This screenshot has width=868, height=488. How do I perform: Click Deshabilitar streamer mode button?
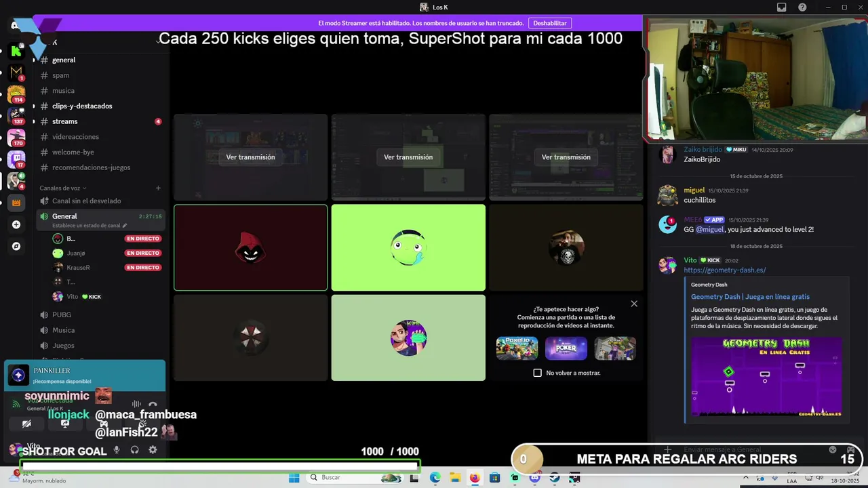[x=549, y=23]
